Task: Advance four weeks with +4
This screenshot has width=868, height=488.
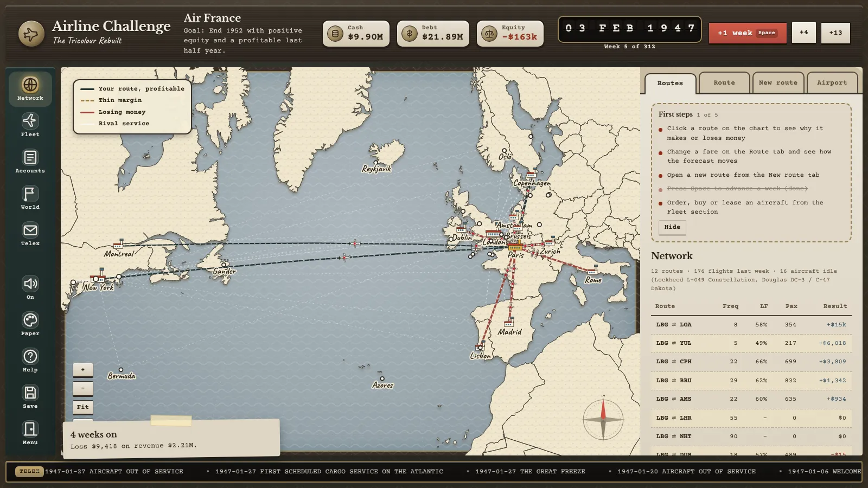Action: pos(804,33)
